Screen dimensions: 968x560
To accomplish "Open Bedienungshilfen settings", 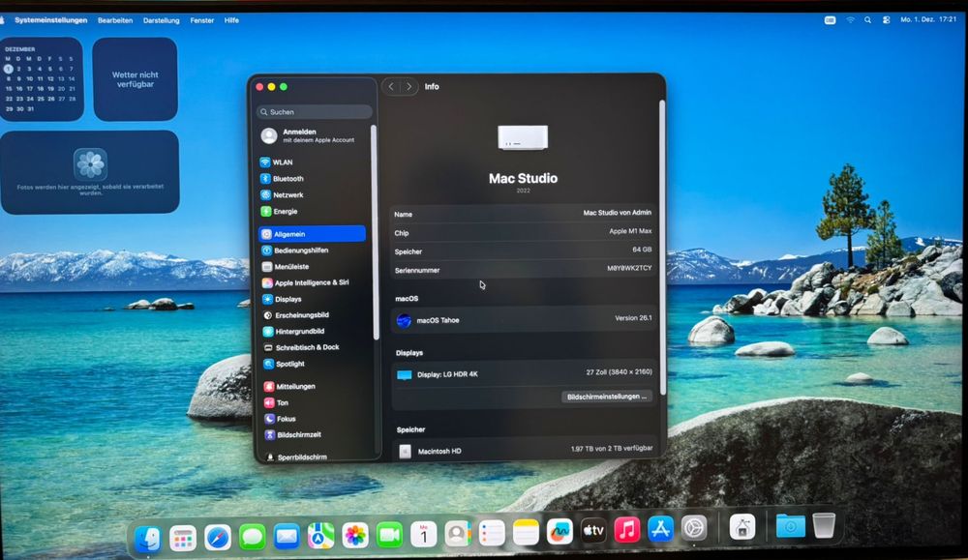I will tap(296, 250).
